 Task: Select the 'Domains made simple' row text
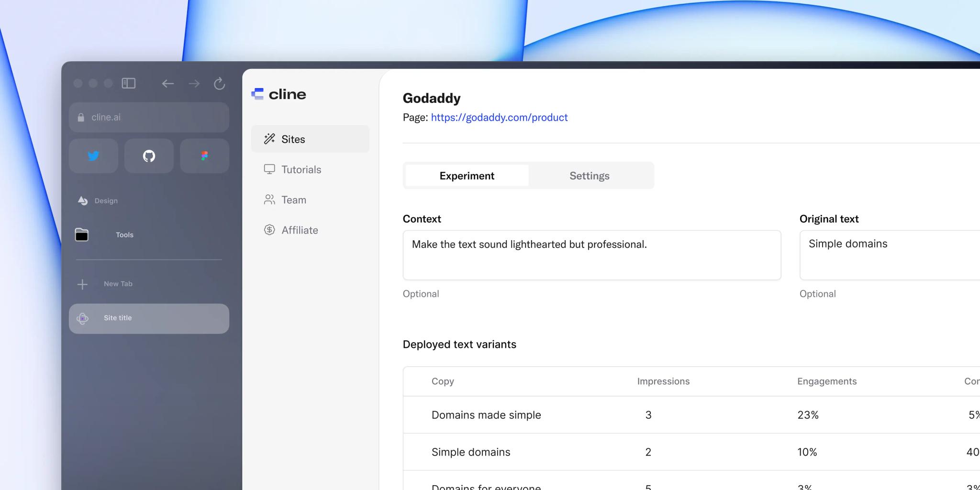click(486, 415)
